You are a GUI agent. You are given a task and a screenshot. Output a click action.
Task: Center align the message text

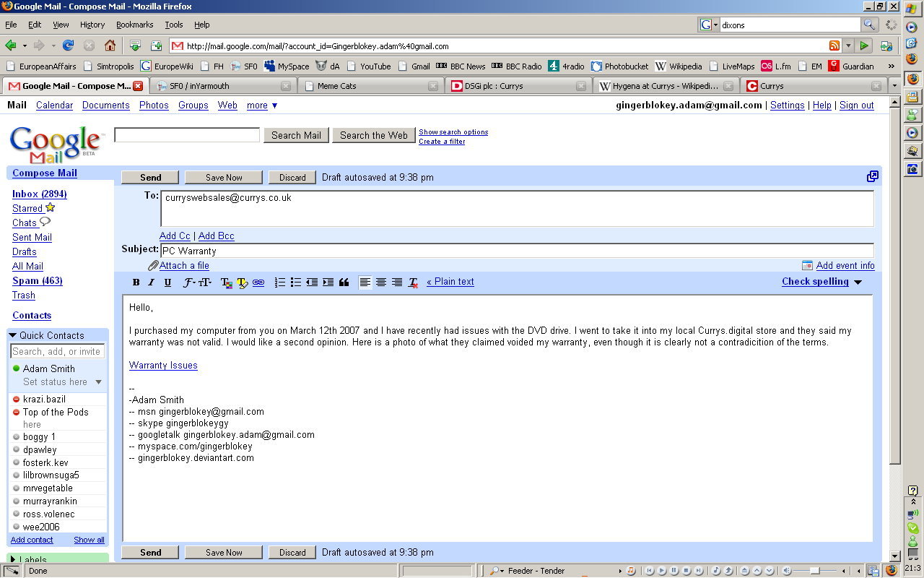click(381, 282)
